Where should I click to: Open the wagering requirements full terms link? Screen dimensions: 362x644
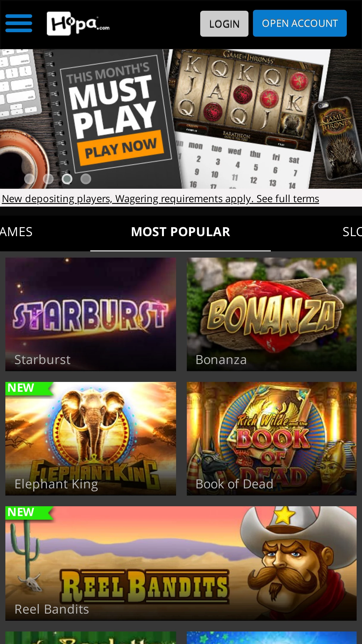click(160, 199)
